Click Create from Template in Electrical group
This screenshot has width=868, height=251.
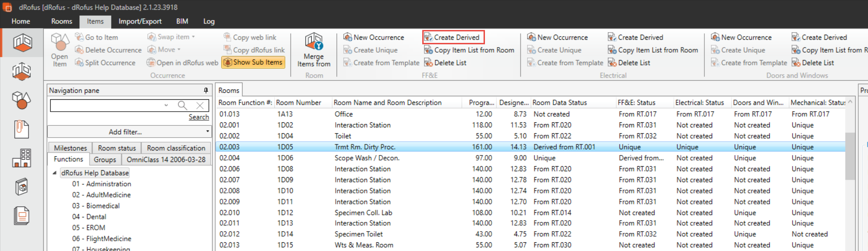[565, 63]
